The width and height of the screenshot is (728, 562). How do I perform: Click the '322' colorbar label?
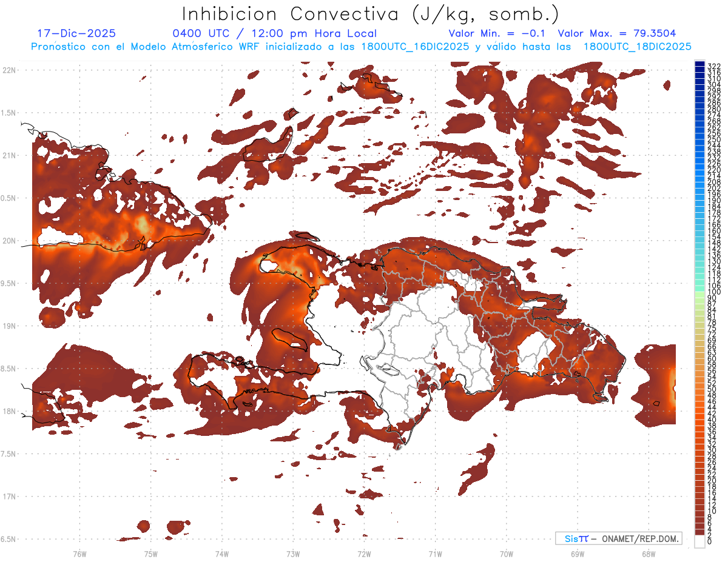(x=713, y=66)
